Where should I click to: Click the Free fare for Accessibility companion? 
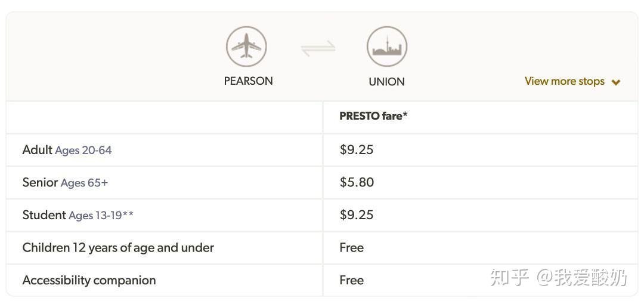[x=352, y=280]
